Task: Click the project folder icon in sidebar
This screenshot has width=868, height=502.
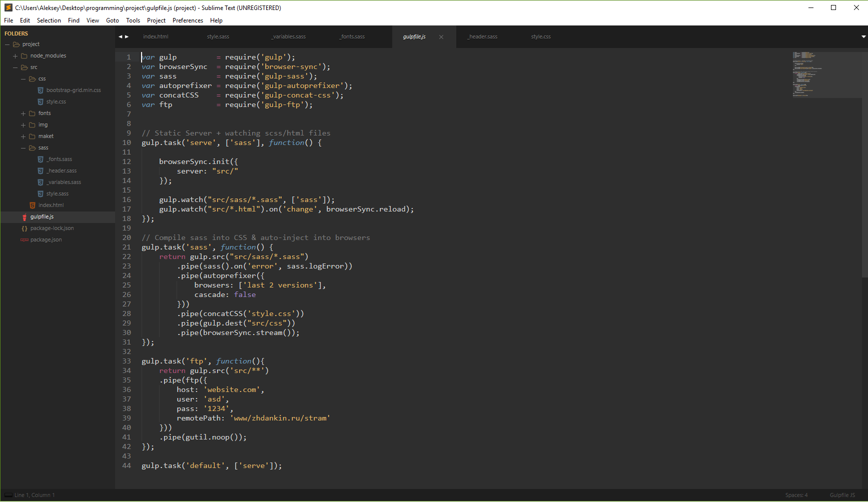Action: pyautogui.click(x=17, y=44)
